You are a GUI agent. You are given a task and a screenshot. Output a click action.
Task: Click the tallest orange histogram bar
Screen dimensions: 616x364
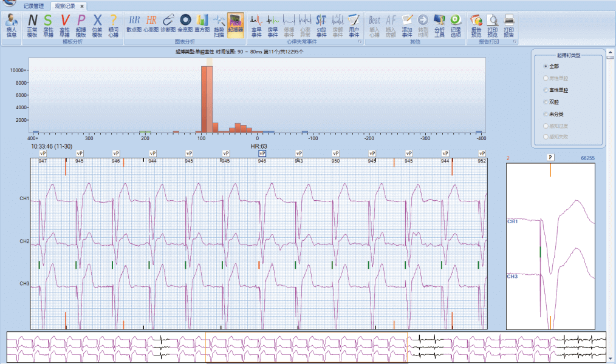pyautogui.click(x=205, y=97)
